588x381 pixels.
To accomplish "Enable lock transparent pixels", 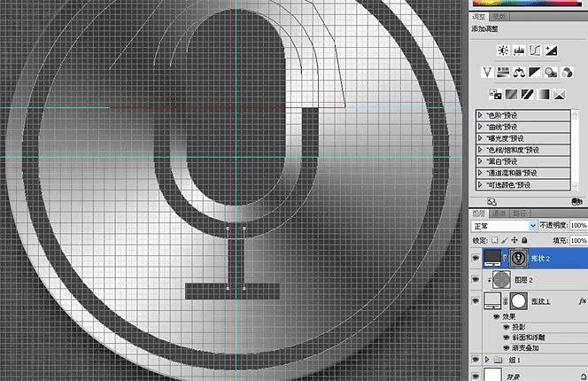I will tap(495, 240).
